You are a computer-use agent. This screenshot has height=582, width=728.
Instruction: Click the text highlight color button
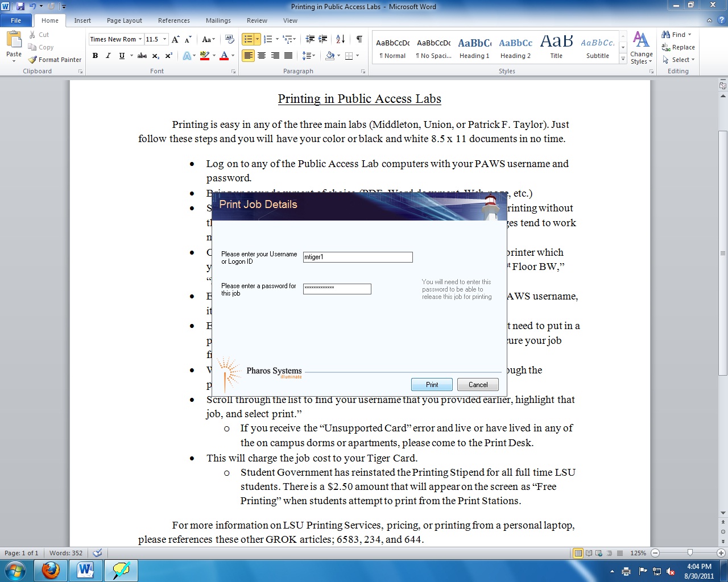tap(204, 56)
